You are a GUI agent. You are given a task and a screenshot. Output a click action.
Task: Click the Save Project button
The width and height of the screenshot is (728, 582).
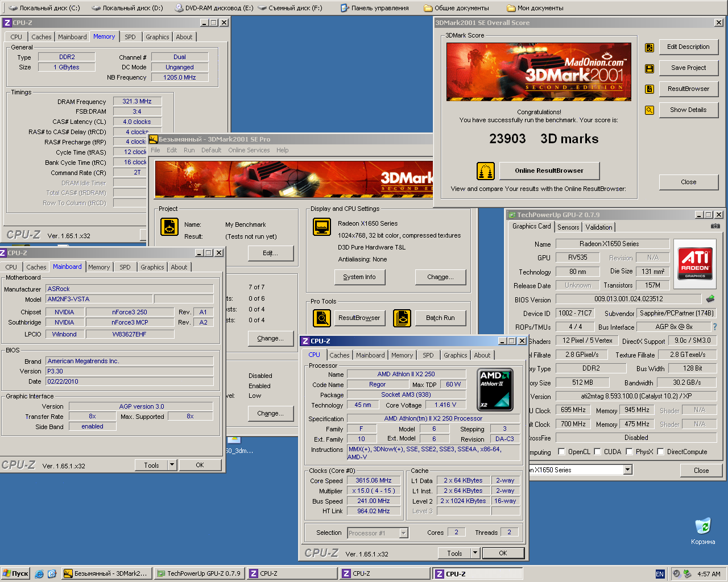pyautogui.click(x=688, y=68)
